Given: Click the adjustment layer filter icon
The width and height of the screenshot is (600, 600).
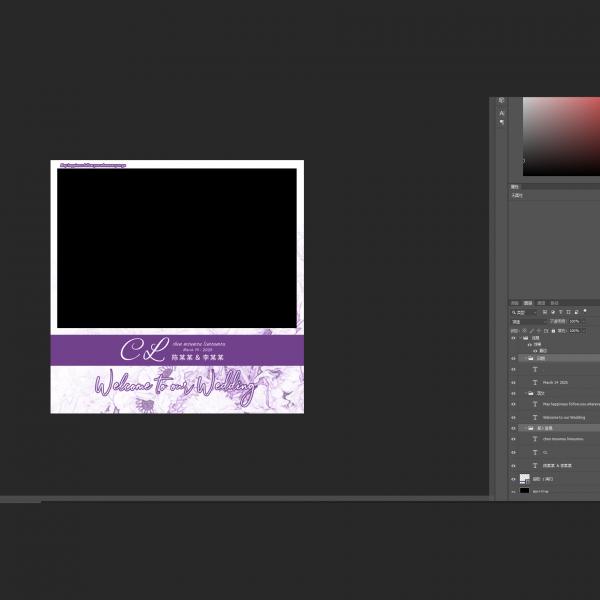Looking at the screenshot, I should (x=553, y=312).
